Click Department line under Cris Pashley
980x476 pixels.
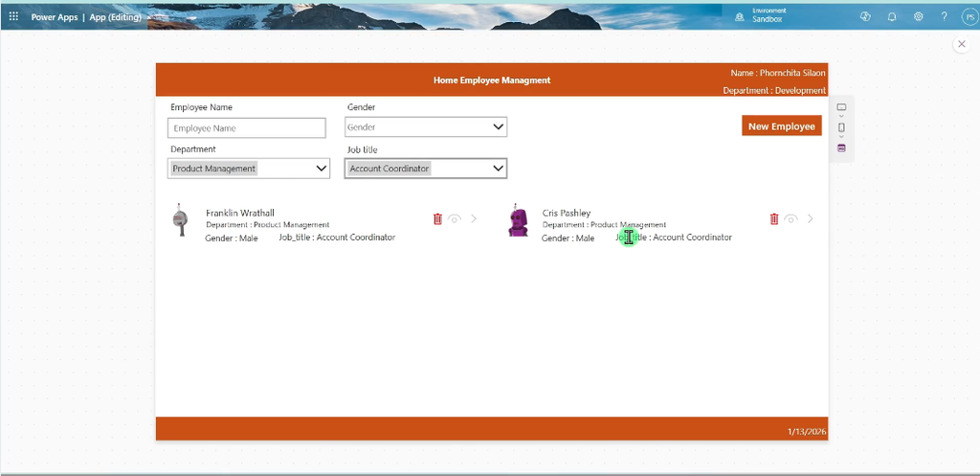pyautogui.click(x=604, y=224)
